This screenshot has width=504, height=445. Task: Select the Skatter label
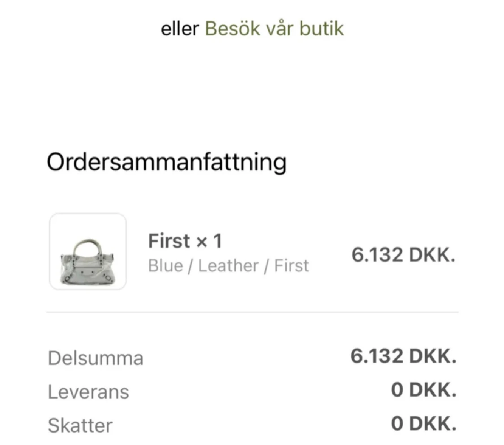coord(80,425)
